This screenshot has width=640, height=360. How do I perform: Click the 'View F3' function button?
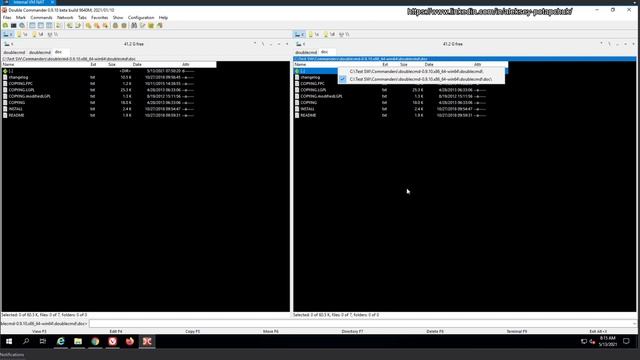(39, 331)
